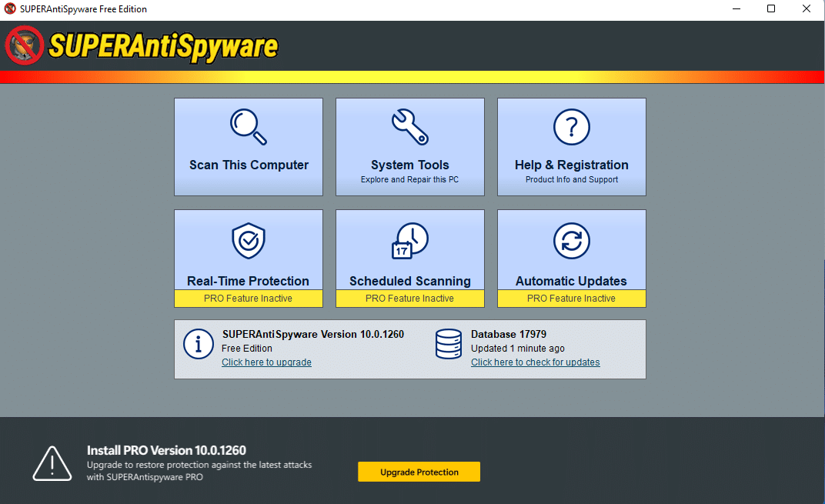Select Automatic Updates title text
The width and height of the screenshot is (825, 504).
571,281
